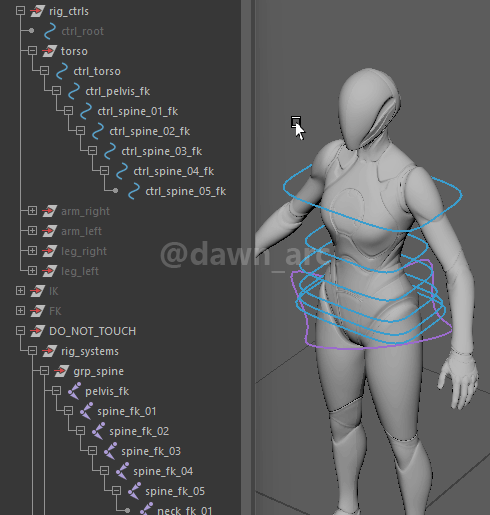Collapse spine_fk_01 joint

[x=68, y=411]
